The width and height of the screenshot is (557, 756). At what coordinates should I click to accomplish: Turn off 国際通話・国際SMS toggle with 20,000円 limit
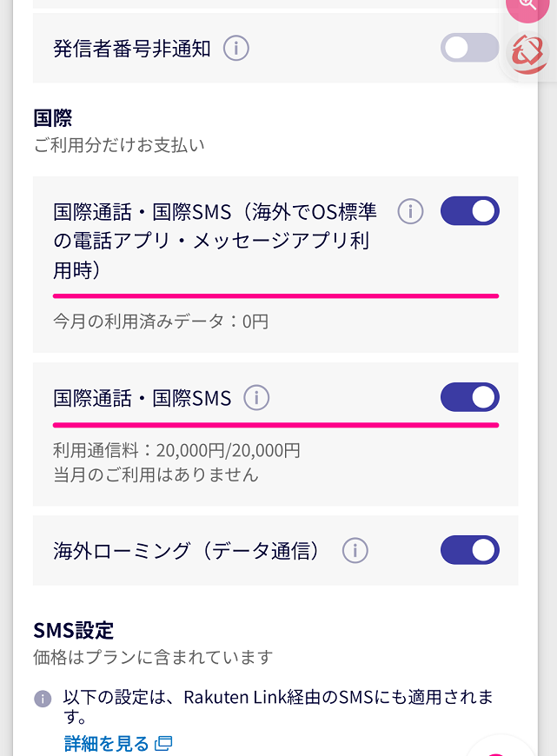(469, 398)
